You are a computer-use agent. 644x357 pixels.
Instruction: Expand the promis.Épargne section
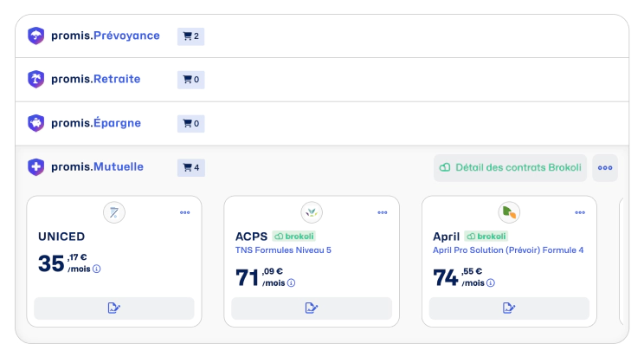322,123
